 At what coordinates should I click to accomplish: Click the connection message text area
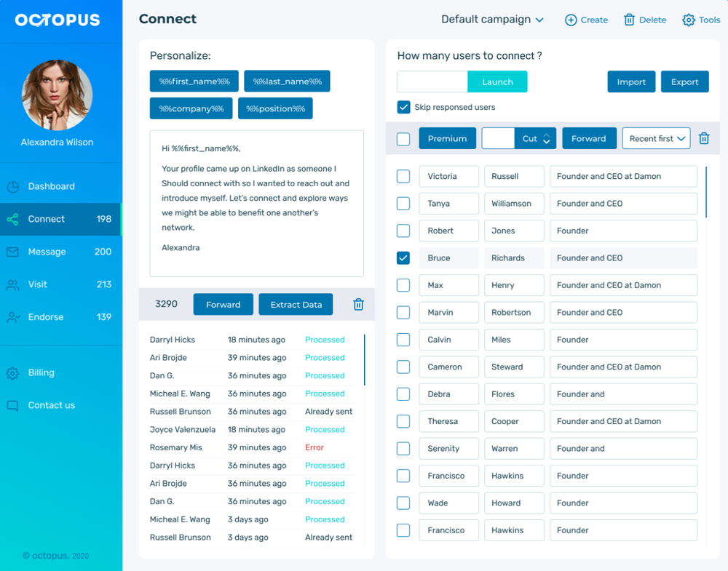point(257,204)
